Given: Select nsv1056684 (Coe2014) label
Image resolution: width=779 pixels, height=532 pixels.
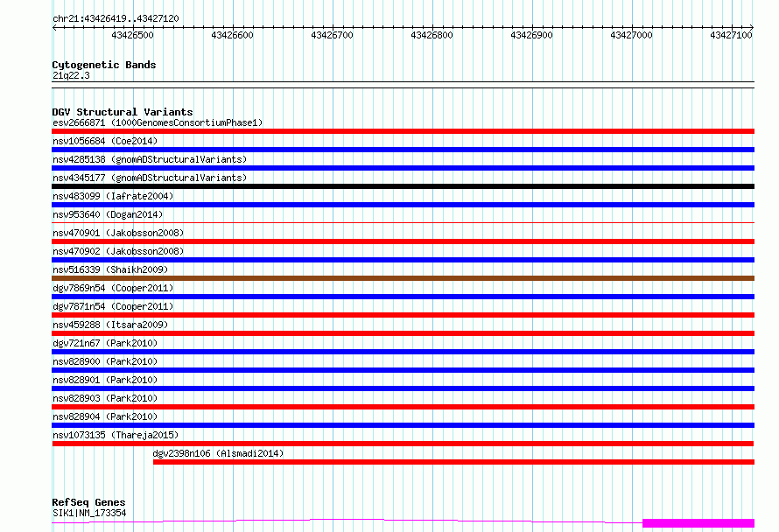Looking at the screenshot, I should pyautogui.click(x=105, y=141).
